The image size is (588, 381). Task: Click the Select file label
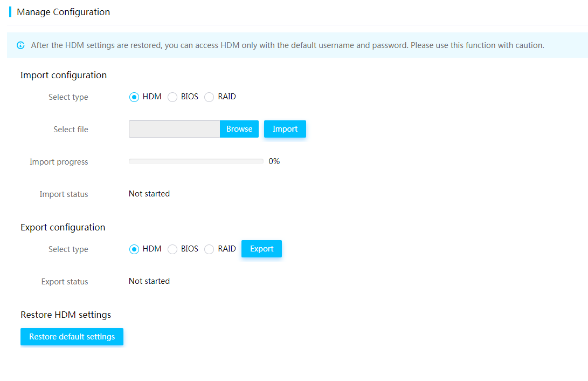pyautogui.click(x=71, y=130)
